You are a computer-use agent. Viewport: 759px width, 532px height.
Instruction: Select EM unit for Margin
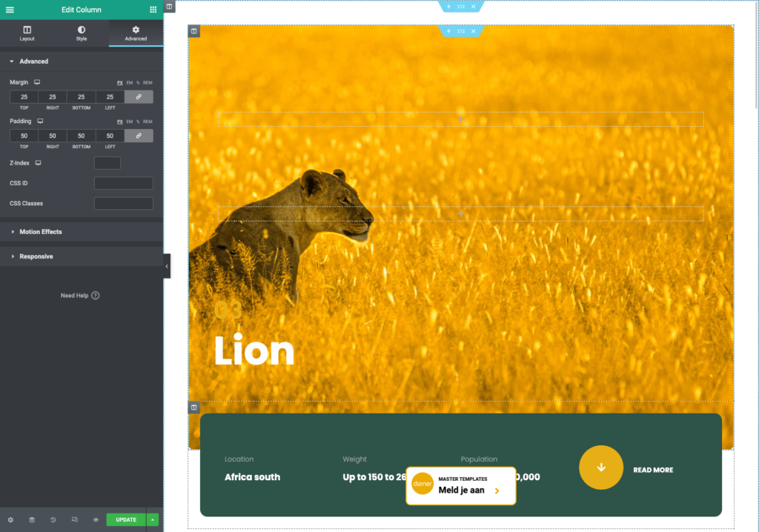[129, 83]
